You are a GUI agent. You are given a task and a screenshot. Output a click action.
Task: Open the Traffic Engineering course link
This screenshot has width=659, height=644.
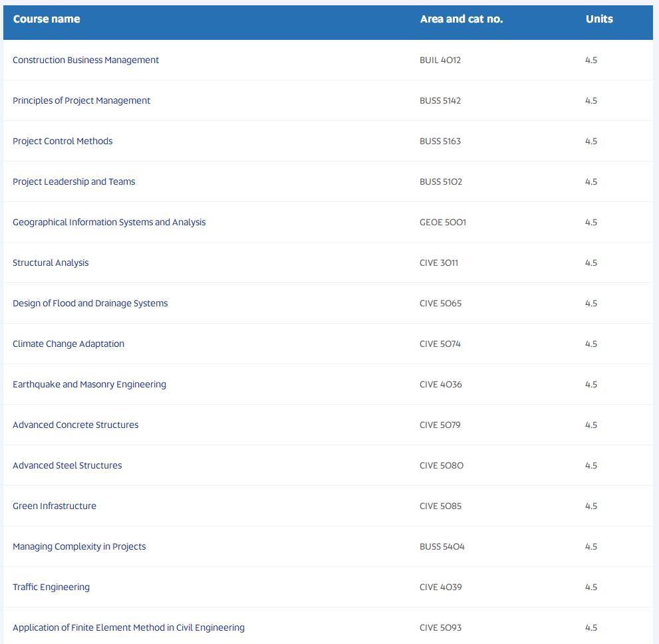click(51, 588)
